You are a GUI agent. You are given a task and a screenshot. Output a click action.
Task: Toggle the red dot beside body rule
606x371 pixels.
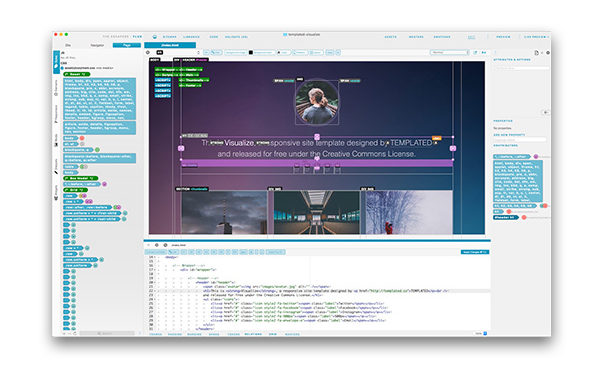pyautogui.click(x=82, y=138)
